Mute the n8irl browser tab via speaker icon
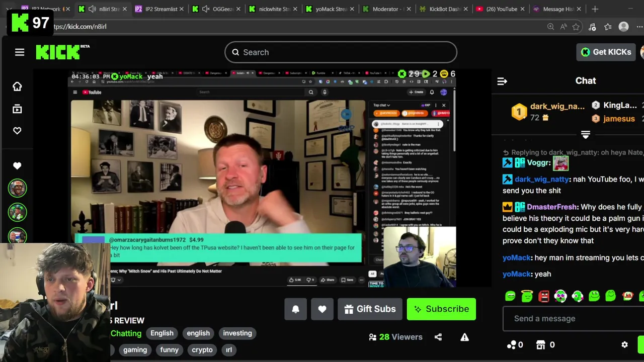The height and width of the screenshot is (362, 644). click(92, 9)
